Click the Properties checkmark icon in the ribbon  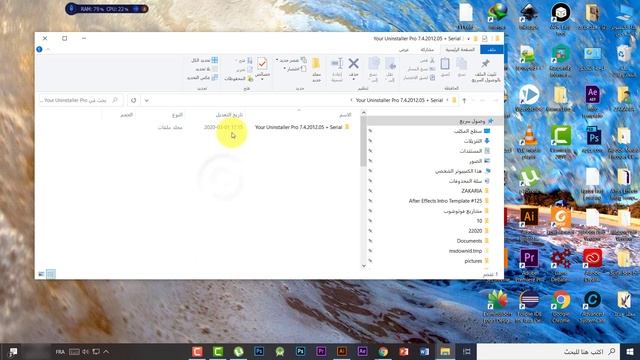(262, 64)
